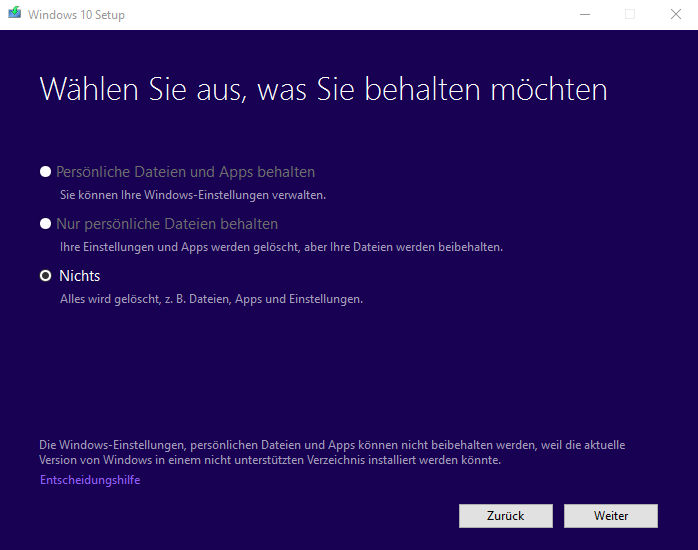Click the notice 'Die Windows-Einstellungen, persönlichen Dateien...'
The height and width of the screenshot is (550, 698).
tap(332, 452)
